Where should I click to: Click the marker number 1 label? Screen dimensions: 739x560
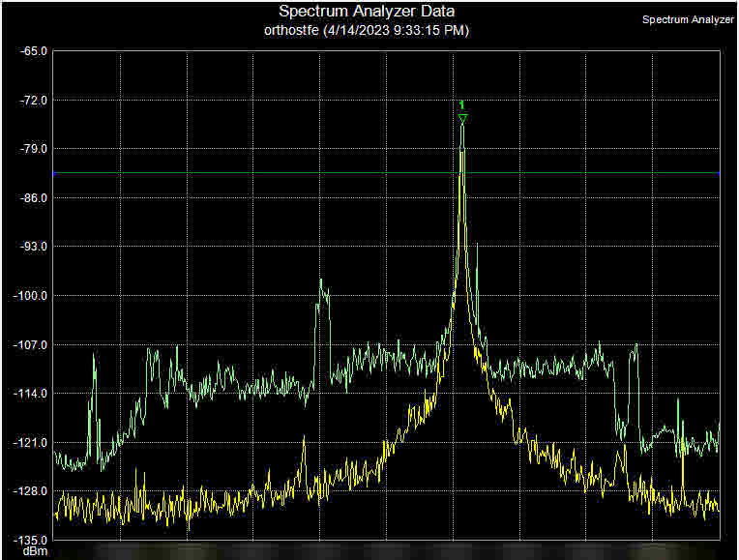(x=462, y=103)
